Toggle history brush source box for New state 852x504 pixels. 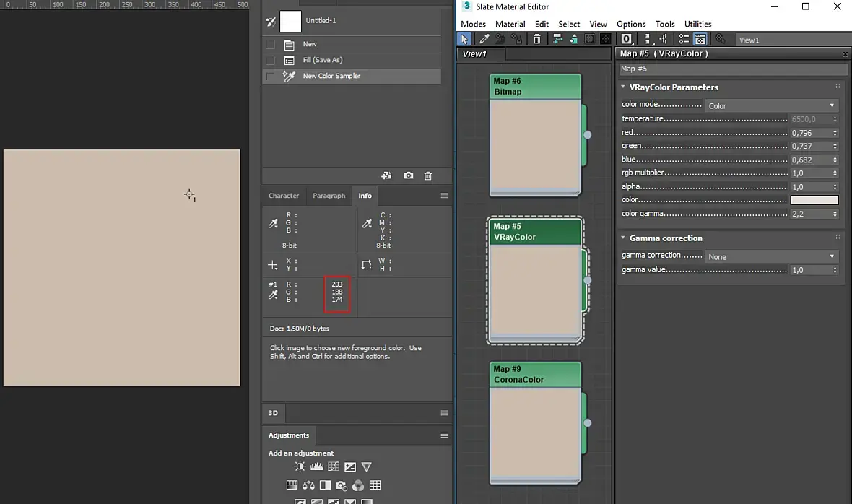(x=270, y=45)
